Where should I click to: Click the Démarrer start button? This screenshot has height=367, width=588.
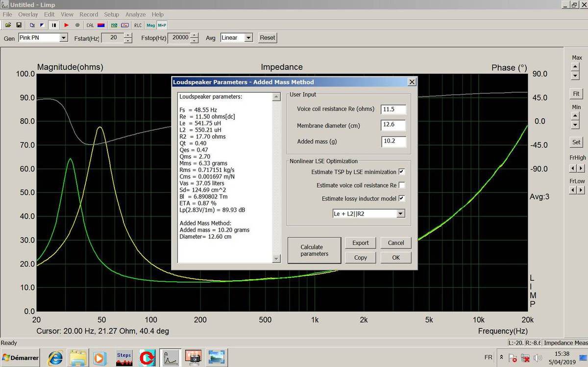click(x=21, y=358)
